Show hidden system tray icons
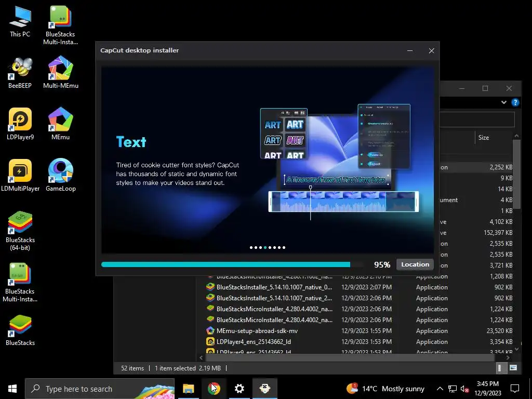532x399 pixels. [x=440, y=389]
